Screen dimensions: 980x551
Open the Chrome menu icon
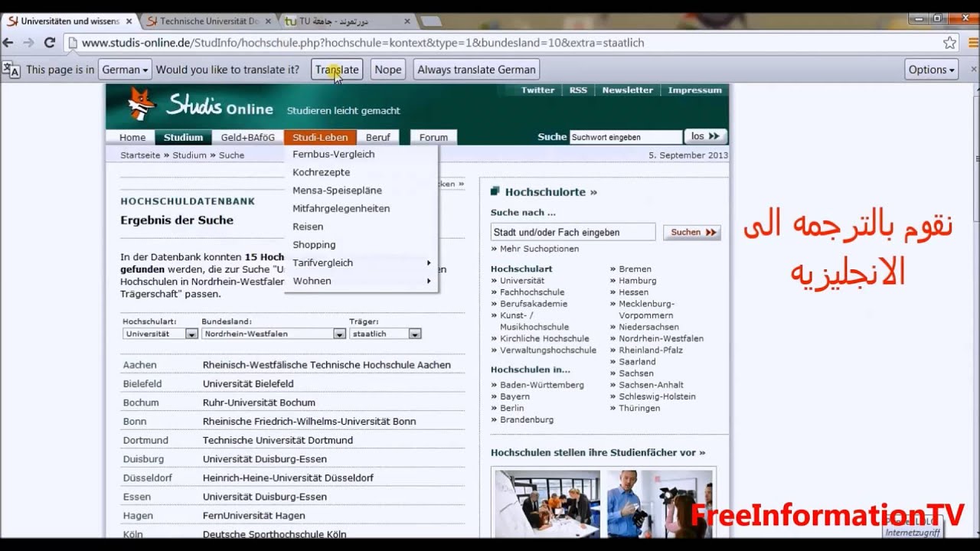click(x=973, y=43)
